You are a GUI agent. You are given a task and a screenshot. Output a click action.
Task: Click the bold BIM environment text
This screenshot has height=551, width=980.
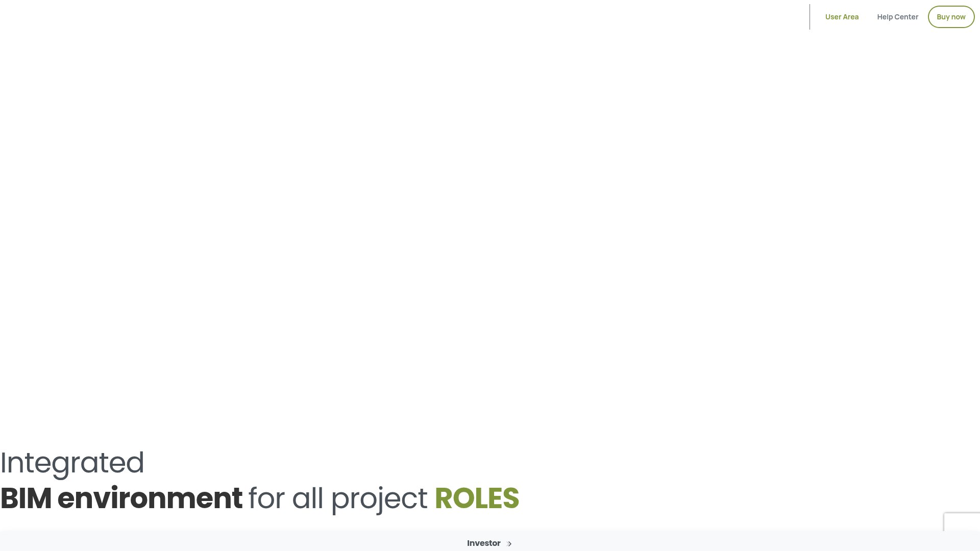pyautogui.click(x=121, y=498)
